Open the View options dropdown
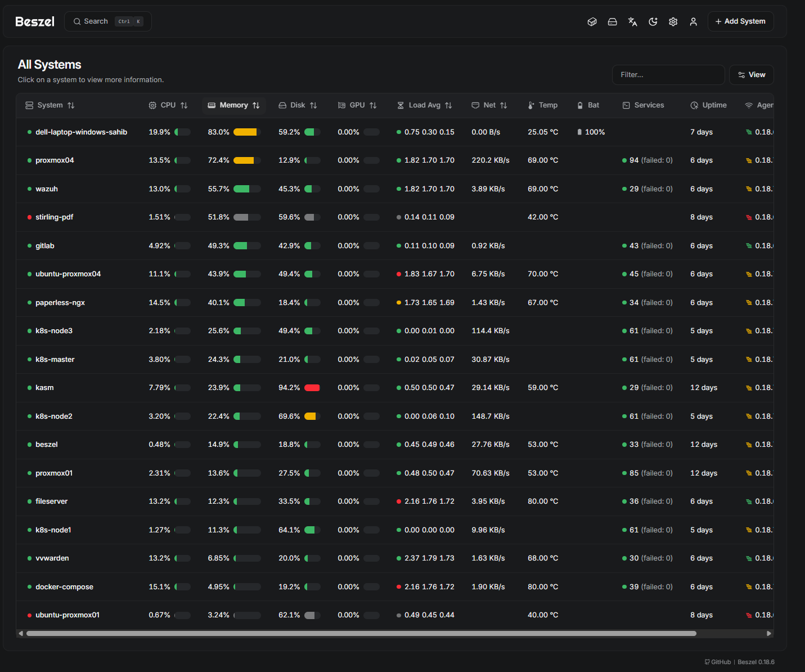The width and height of the screenshot is (805, 672). (x=751, y=74)
